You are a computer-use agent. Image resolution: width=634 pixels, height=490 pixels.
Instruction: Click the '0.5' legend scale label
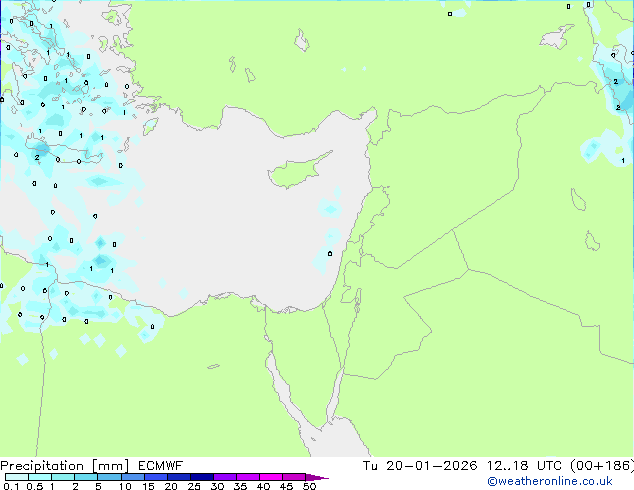coord(35,486)
